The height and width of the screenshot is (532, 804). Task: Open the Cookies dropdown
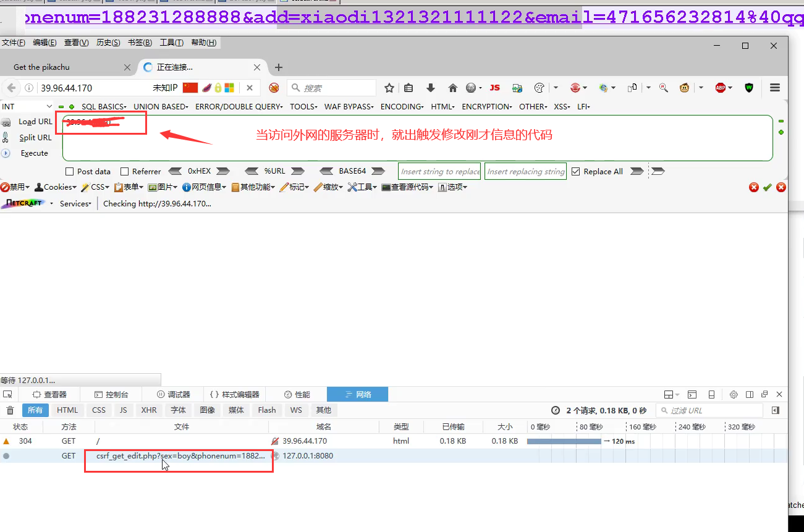pos(56,187)
